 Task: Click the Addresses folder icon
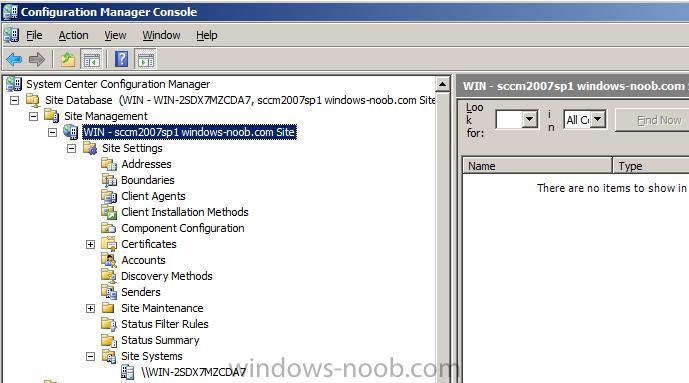pos(109,164)
